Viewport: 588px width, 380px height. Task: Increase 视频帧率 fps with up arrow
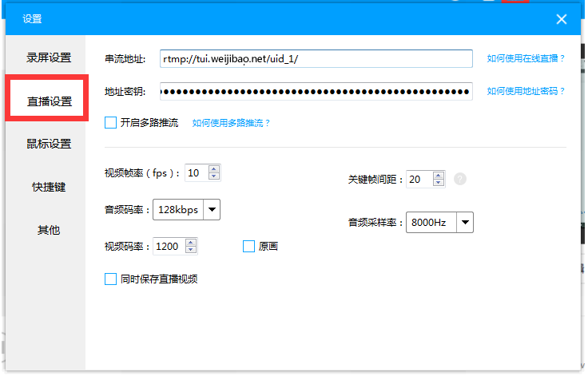[x=214, y=169]
